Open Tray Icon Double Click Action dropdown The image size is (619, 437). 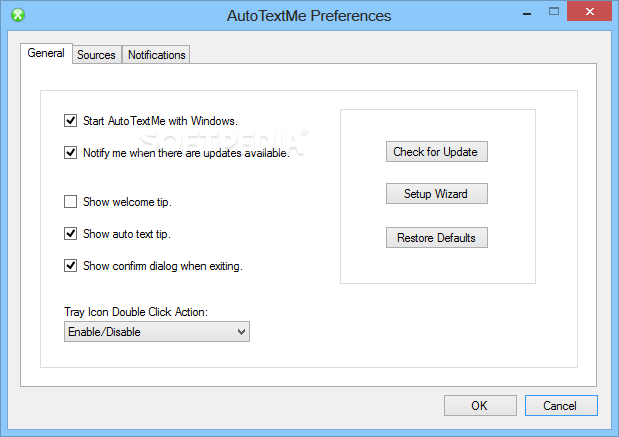pyautogui.click(x=157, y=332)
